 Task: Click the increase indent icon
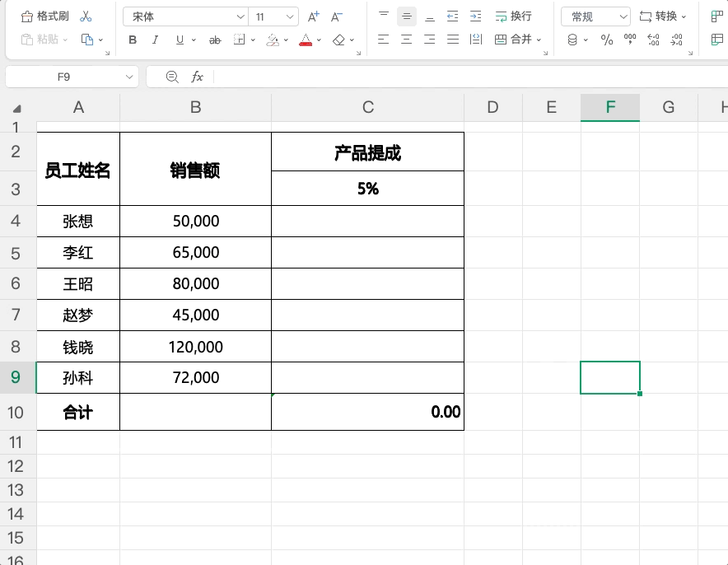(x=476, y=16)
